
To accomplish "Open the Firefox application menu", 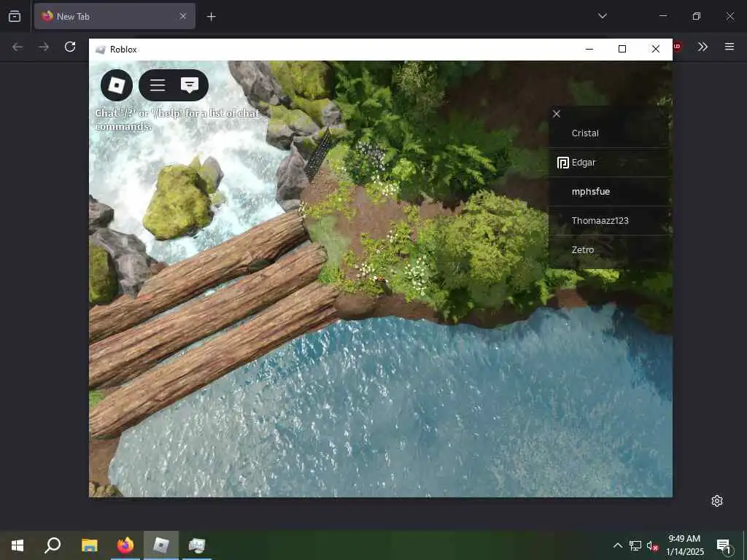I will point(729,47).
